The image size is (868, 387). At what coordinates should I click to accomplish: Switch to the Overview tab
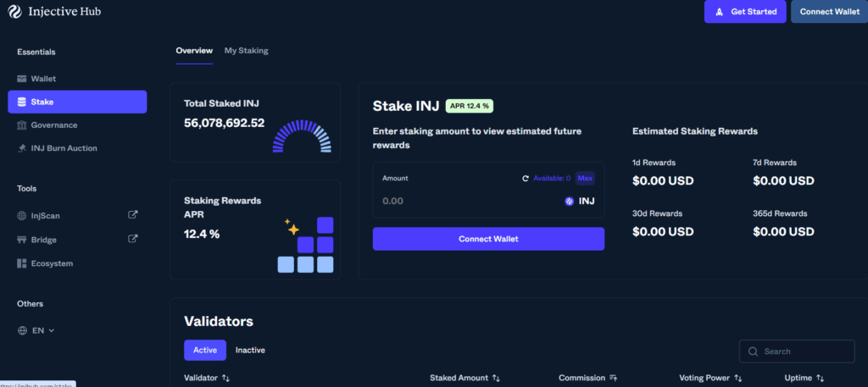click(194, 50)
